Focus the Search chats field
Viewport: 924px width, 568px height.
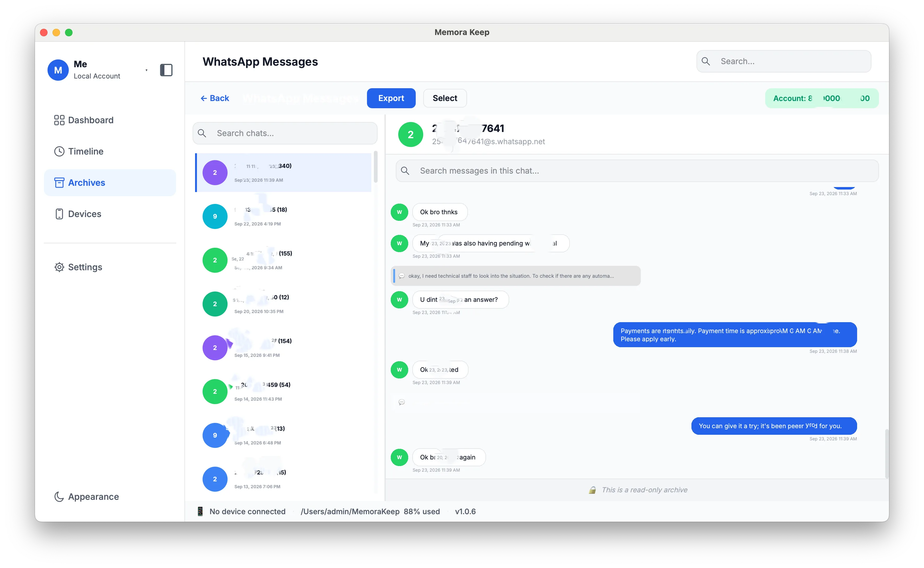285,133
